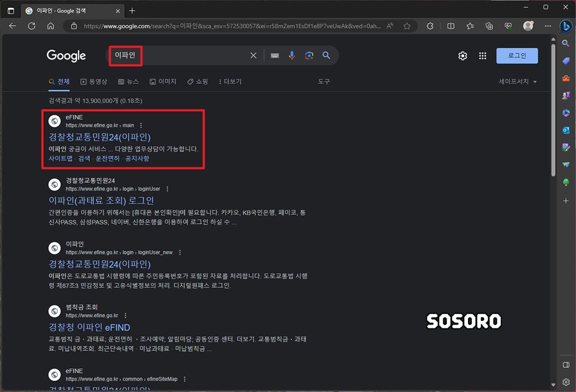Open options for efineSiteMap result
Screen dimensions: 576x392
click(x=184, y=379)
